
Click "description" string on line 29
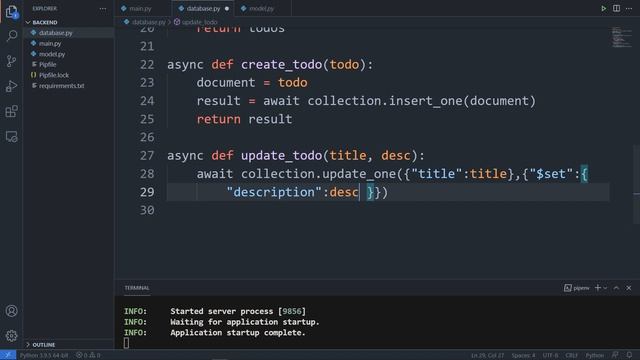274,192
